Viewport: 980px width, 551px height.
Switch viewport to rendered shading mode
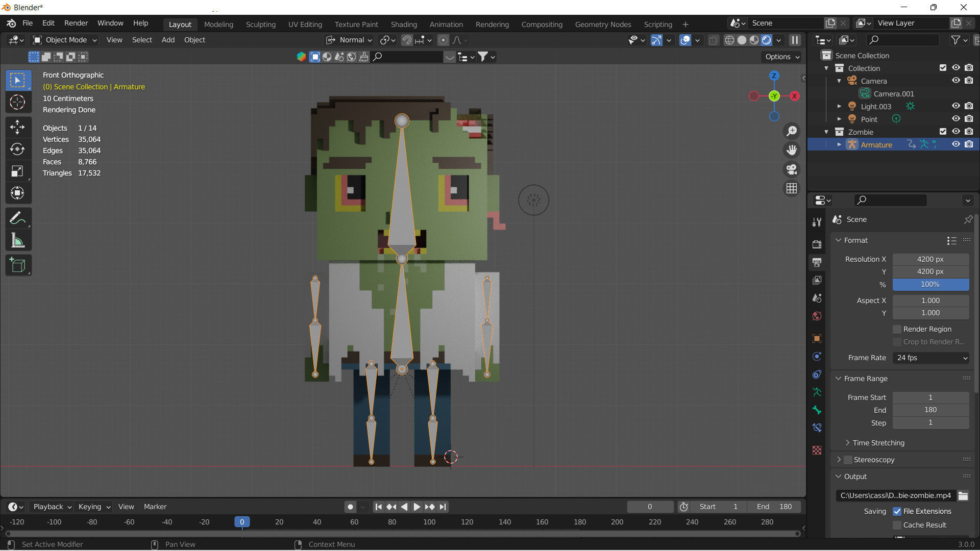pyautogui.click(x=767, y=40)
